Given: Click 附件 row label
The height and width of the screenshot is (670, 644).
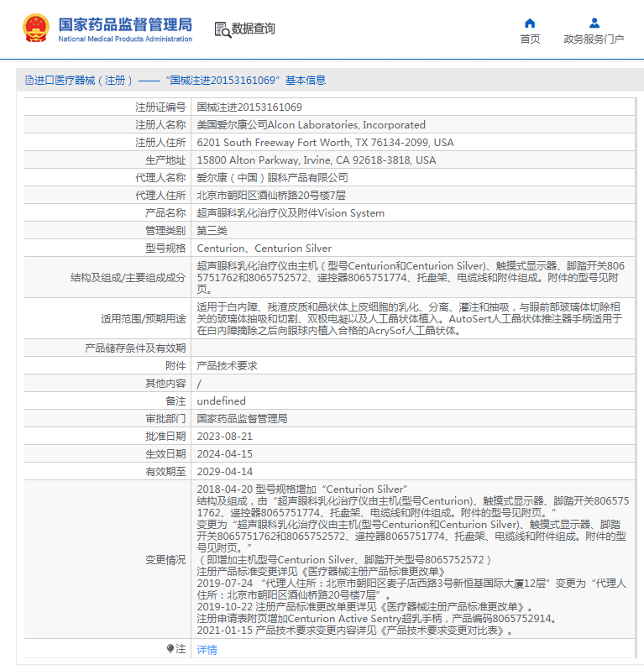Looking at the screenshot, I should 175,366.
